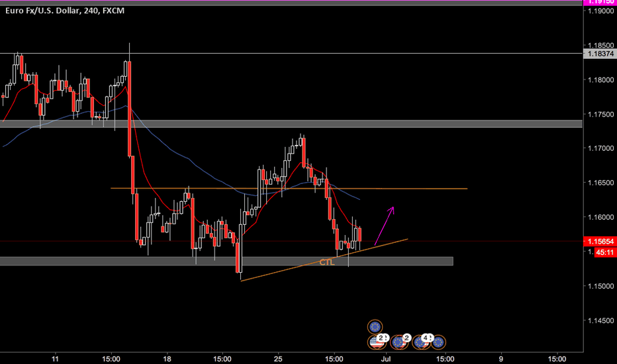Click the 1.14500 price axis label
617x364 pixels.
(600, 321)
